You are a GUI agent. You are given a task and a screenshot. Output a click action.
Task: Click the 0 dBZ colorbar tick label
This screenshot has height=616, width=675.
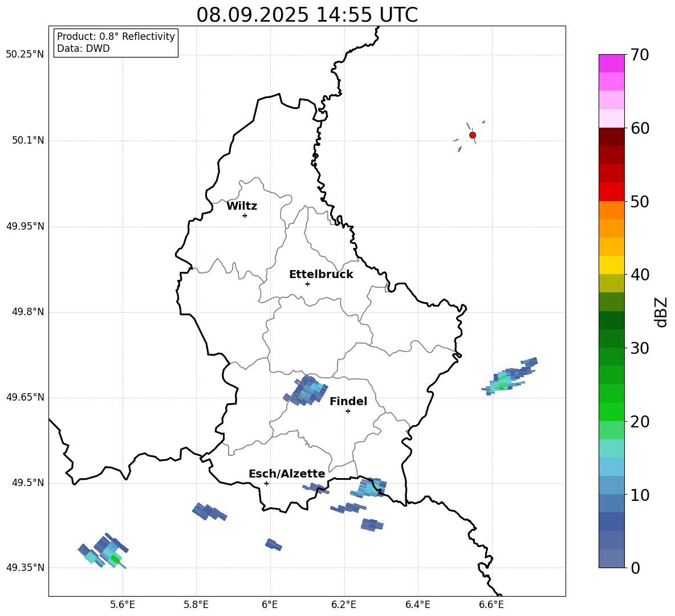pyautogui.click(x=635, y=568)
